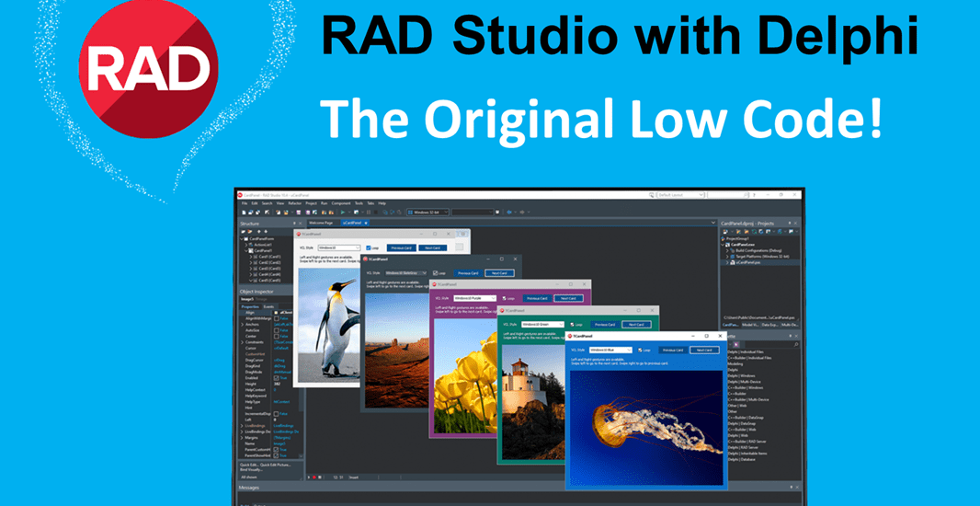The height and width of the screenshot is (506, 980).
Task: Toggle Loop checkbox in the purple TCardPanel window
Action: pos(505,298)
